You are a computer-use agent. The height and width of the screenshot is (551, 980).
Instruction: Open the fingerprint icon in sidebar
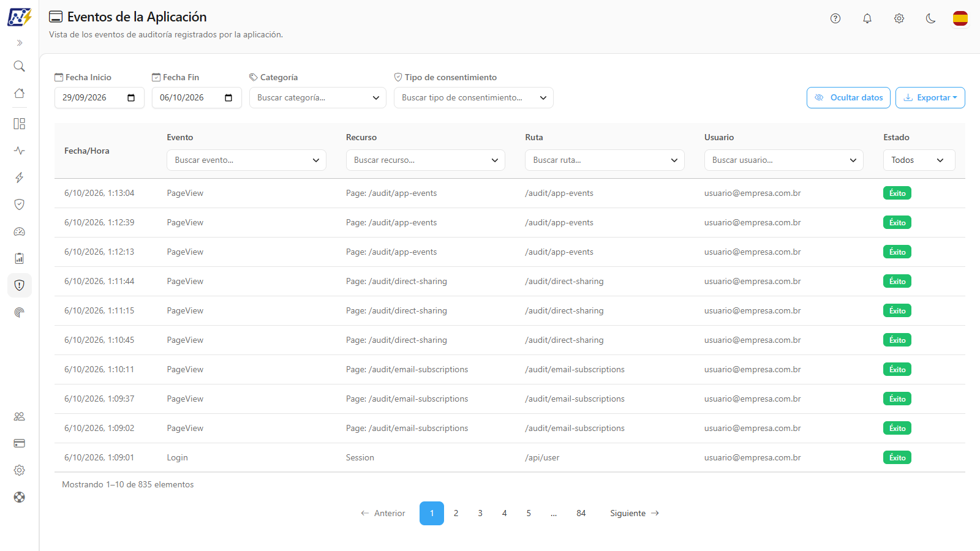20,312
